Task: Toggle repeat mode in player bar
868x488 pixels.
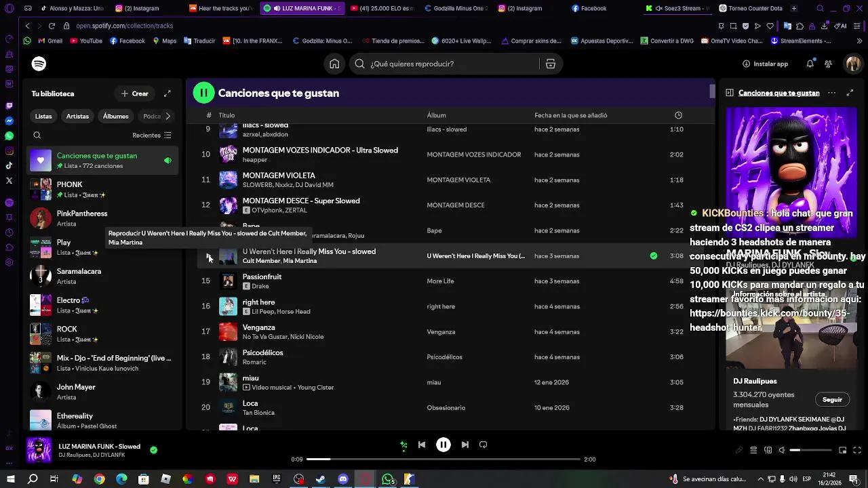Action: tap(484, 445)
